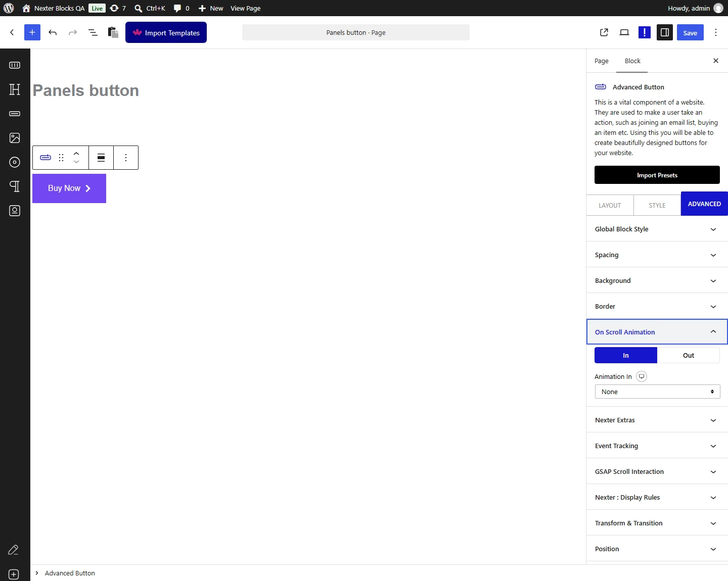Collapse the On Scroll Animation section
The width and height of the screenshot is (728, 581).
tap(657, 332)
